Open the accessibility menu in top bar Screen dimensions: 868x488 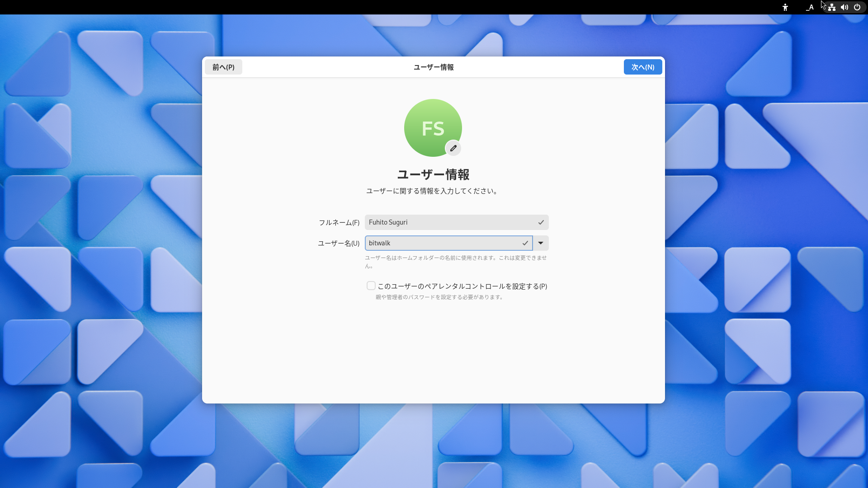pos(785,7)
